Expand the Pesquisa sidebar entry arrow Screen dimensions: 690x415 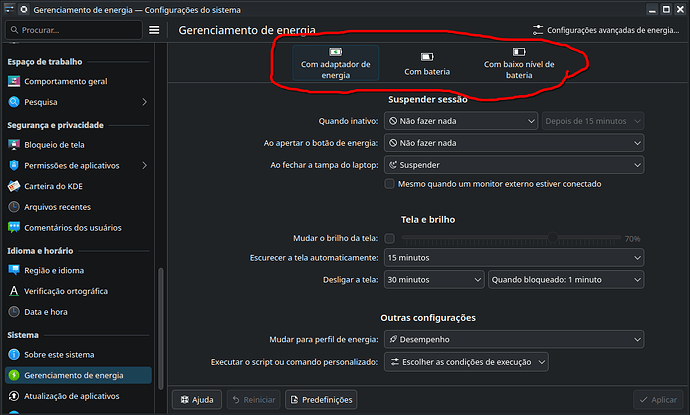coord(144,102)
